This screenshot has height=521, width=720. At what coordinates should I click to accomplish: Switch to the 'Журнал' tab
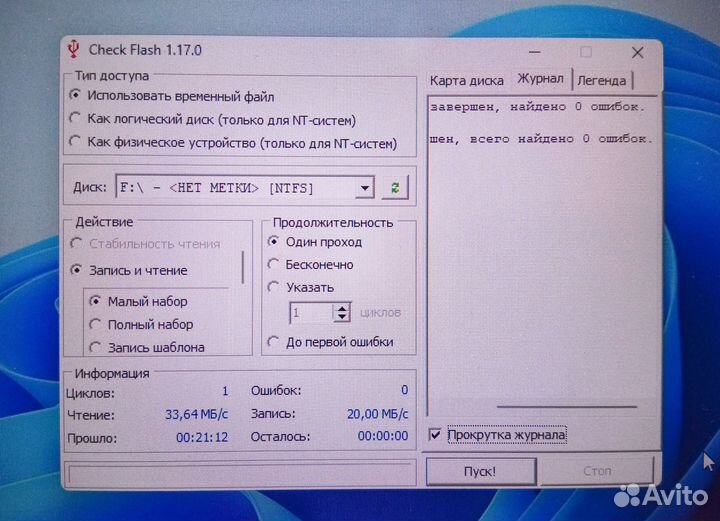coord(540,78)
